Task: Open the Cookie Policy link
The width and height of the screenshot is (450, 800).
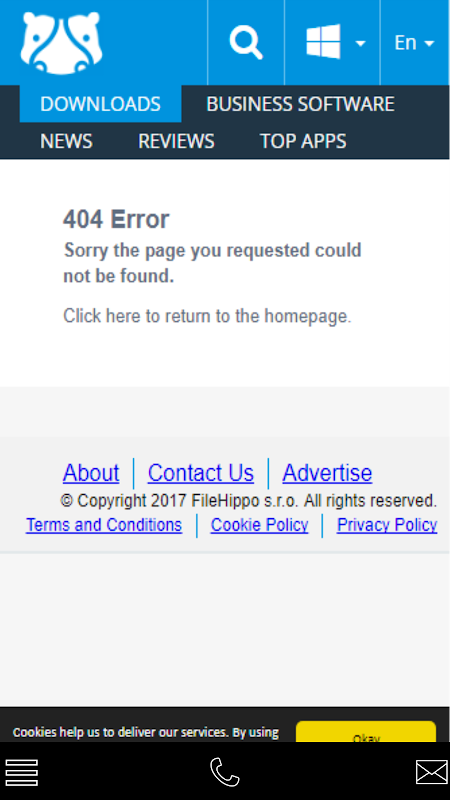Action: click(260, 525)
